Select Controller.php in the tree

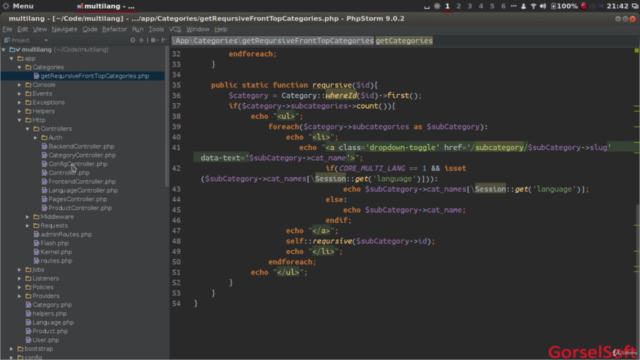[x=69, y=173]
